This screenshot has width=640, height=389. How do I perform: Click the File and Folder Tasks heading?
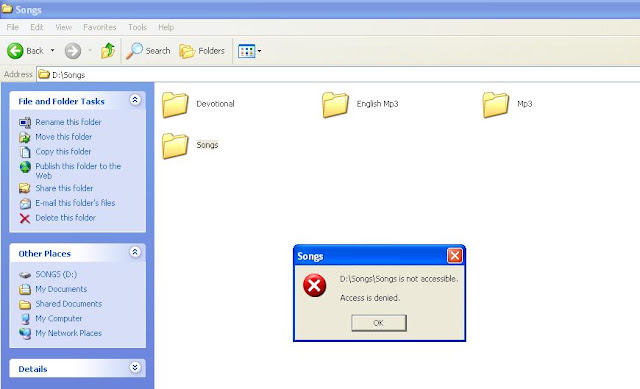coord(61,101)
